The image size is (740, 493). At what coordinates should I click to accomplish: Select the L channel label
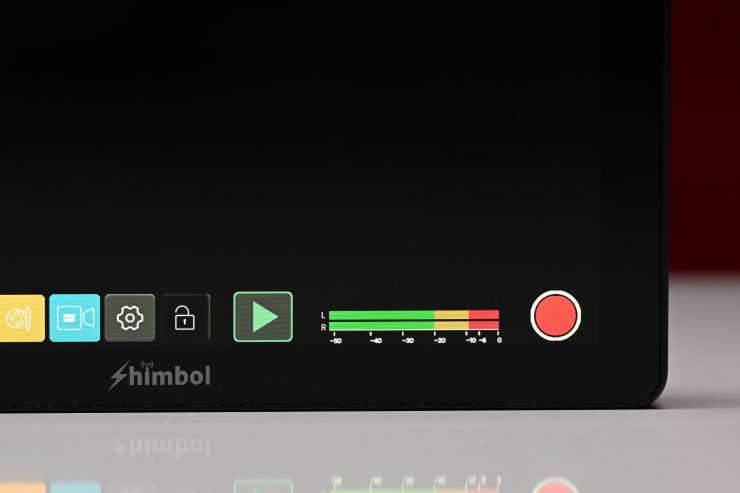[323, 315]
